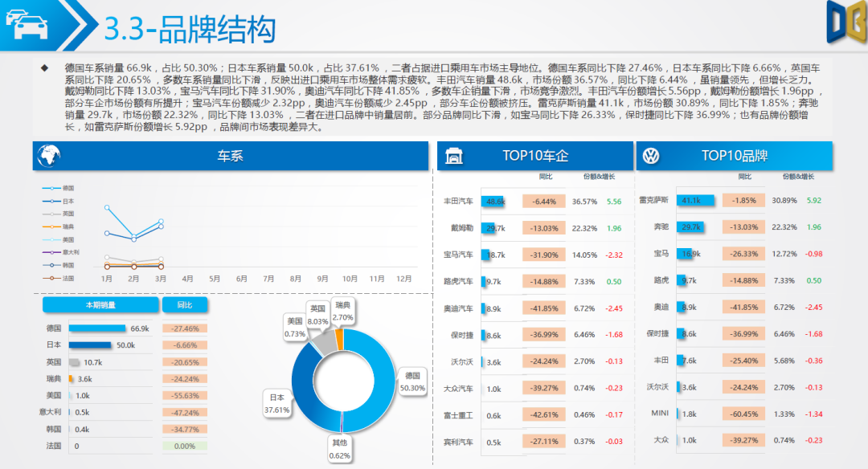This screenshot has height=469, width=868.
Task: Click the -27.46% 同比 cell for 德国
Action: point(185,328)
